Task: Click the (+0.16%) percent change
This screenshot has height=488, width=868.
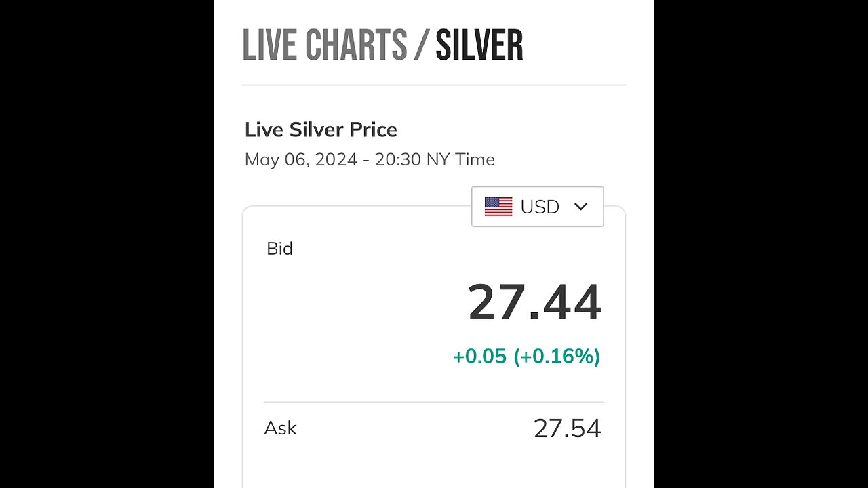Action: [x=557, y=357]
